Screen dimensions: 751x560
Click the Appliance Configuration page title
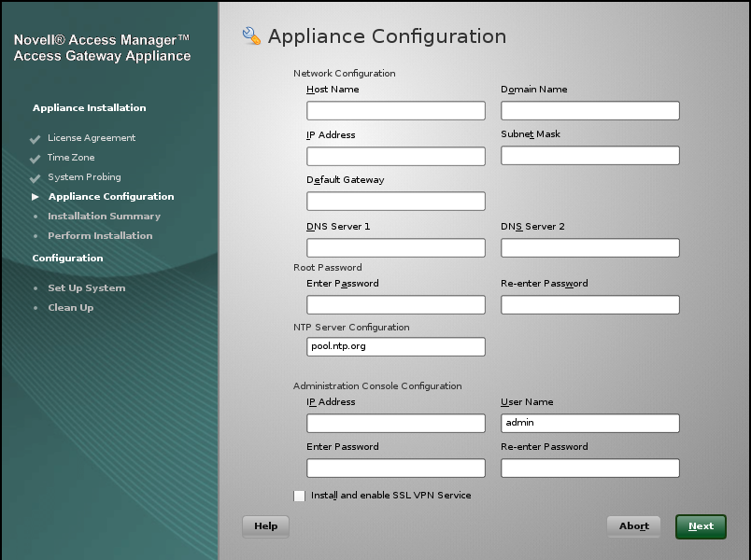[x=387, y=36]
